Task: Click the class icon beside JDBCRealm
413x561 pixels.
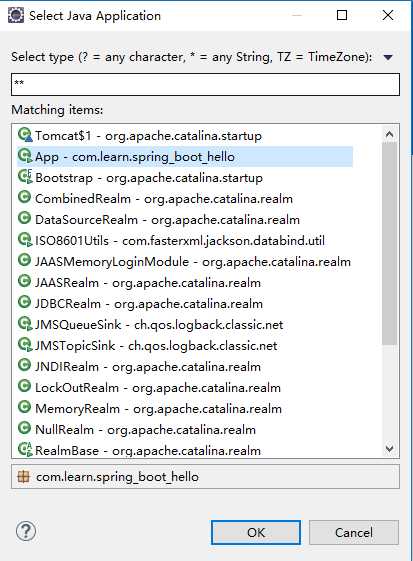Action: pyautogui.click(x=24, y=302)
